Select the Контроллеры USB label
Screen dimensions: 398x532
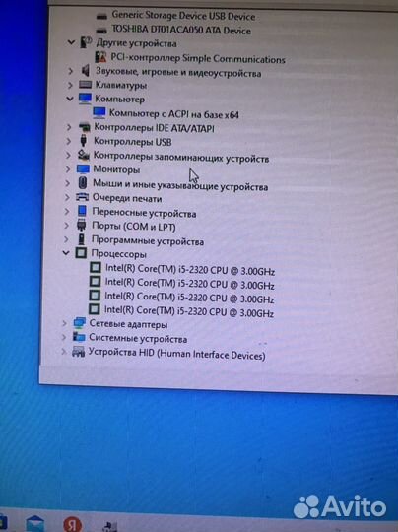pos(133,141)
